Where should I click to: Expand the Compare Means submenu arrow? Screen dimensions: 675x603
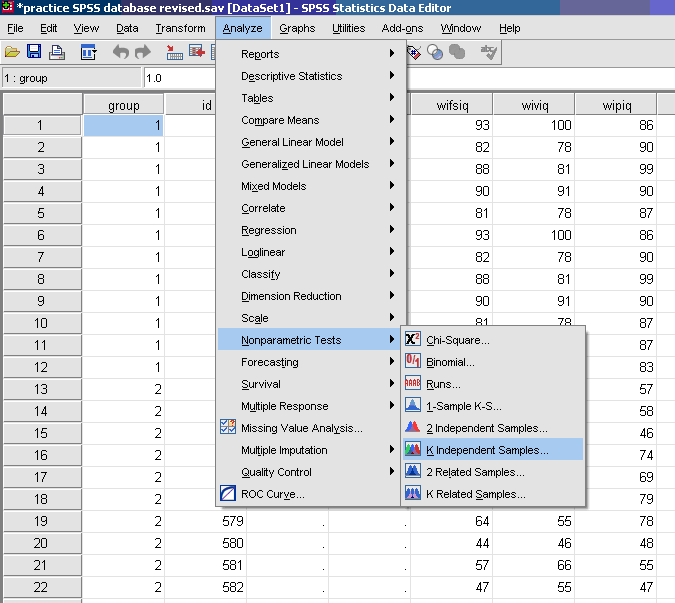(x=392, y=119)
